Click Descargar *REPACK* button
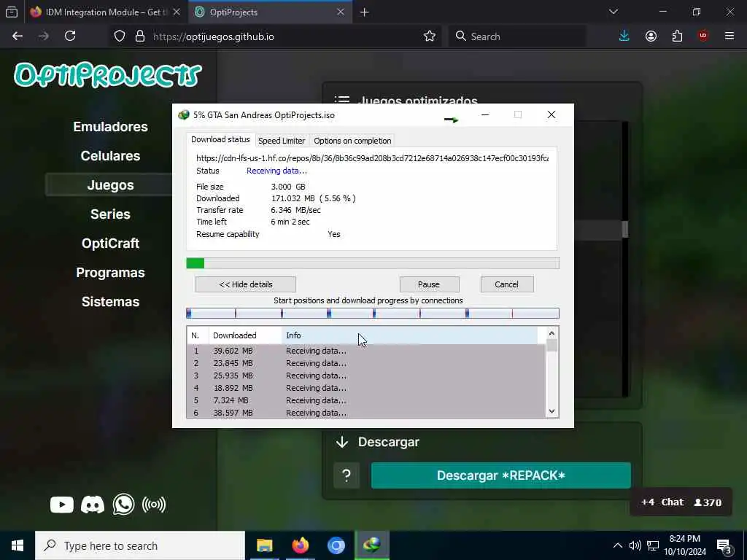This screenshot has height=560, width=747. (x=500, y=475)
